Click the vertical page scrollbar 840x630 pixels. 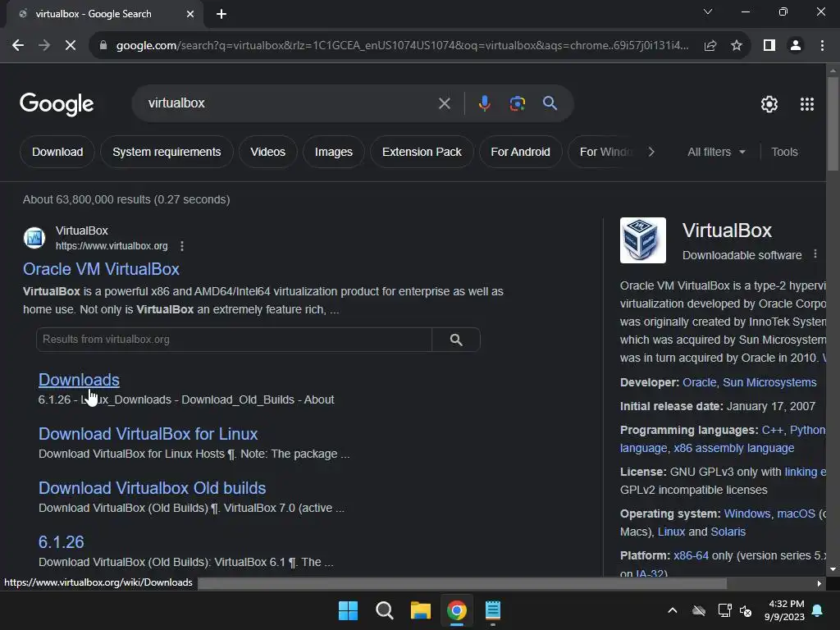pyautogui.click(x=833, y=125)
